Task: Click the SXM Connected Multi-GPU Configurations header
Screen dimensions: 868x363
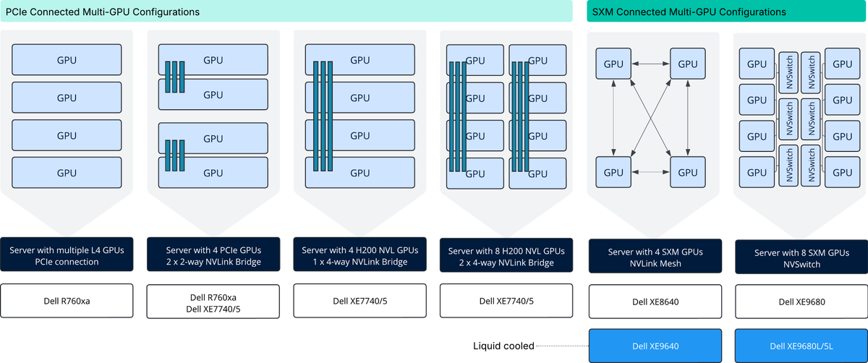Action: [727, 12]
